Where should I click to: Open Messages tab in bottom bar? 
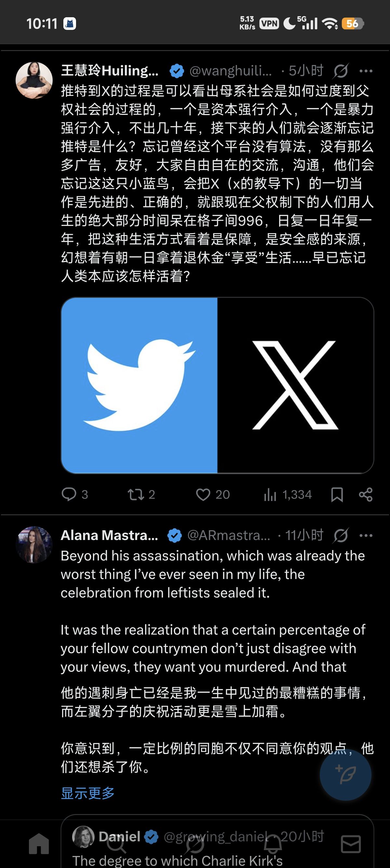351,844
